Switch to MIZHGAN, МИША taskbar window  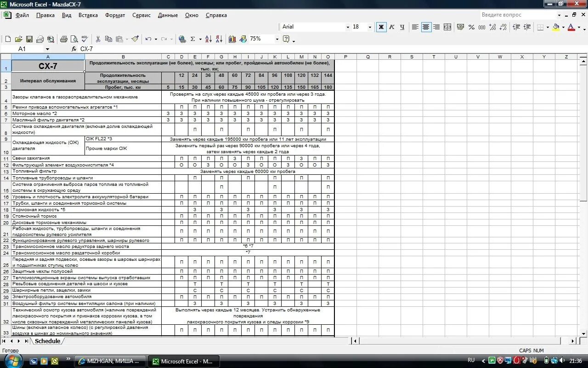110,361
